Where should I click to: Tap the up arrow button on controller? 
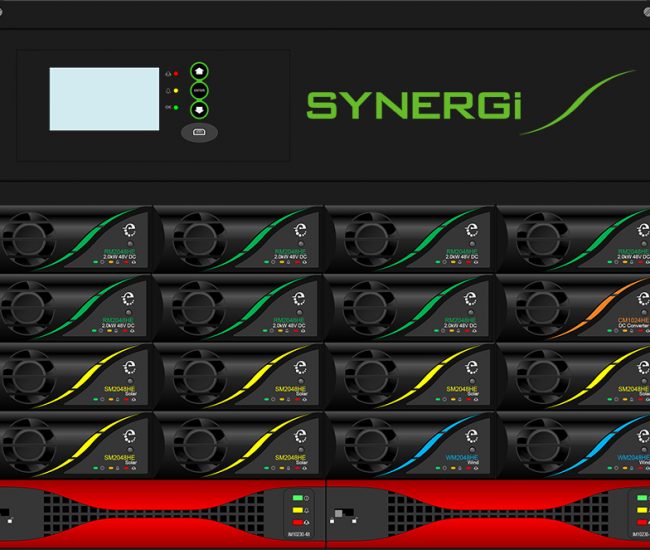pos(199,71)
